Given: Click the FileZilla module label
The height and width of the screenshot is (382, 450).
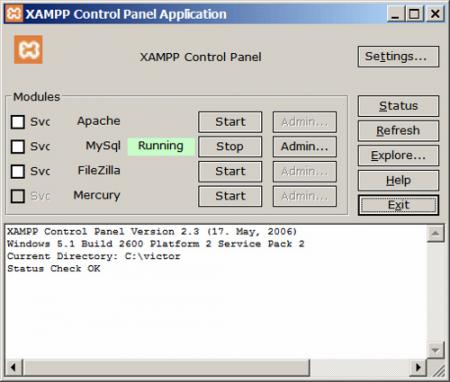Looking at the screenshot, I should click(99, 170).
